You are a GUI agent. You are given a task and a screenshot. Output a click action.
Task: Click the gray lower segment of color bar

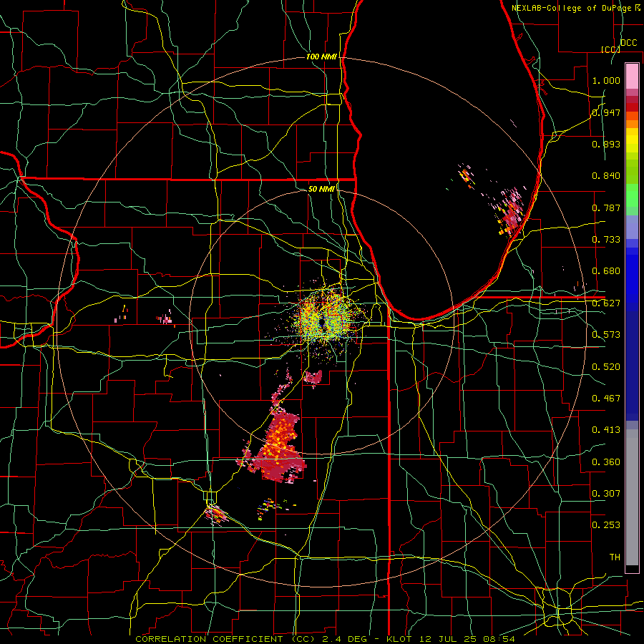632,497
